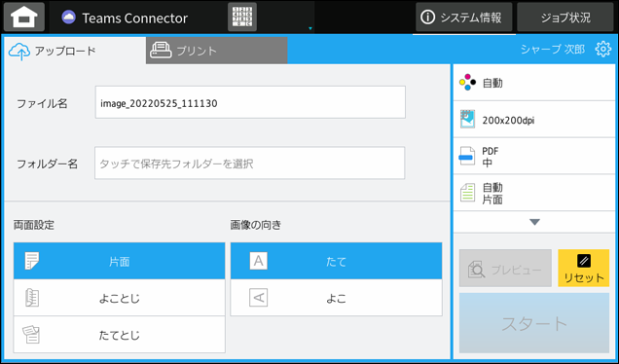Open the small dropdown arrow in top bar
The height and width of the screenshot is (364, 619).
310,28
